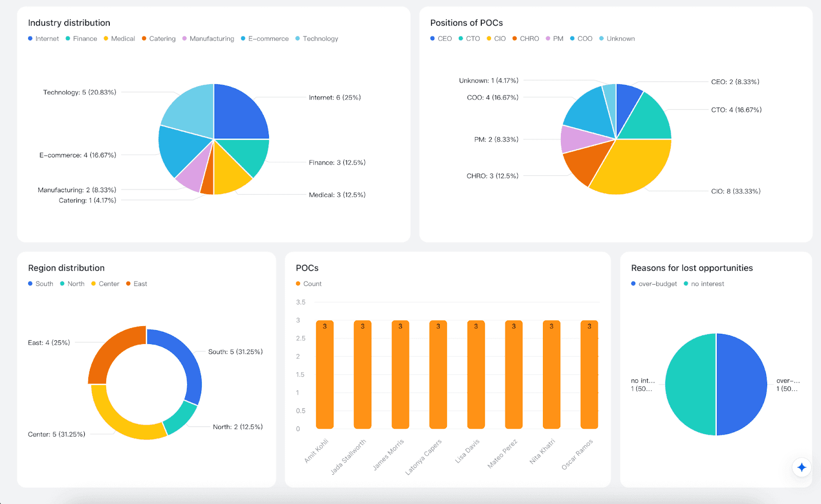Toggle Catering legend item
The height and width of the screenshot is (504, 821).
coord(159,38)
